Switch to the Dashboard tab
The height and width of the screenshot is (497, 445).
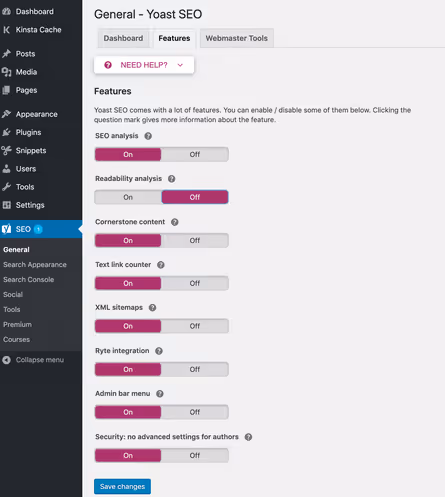coord(123,38)
